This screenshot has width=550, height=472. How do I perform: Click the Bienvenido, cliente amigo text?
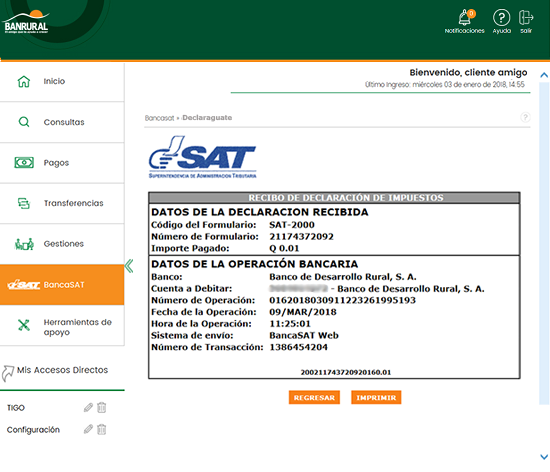[x=468, y=73]
